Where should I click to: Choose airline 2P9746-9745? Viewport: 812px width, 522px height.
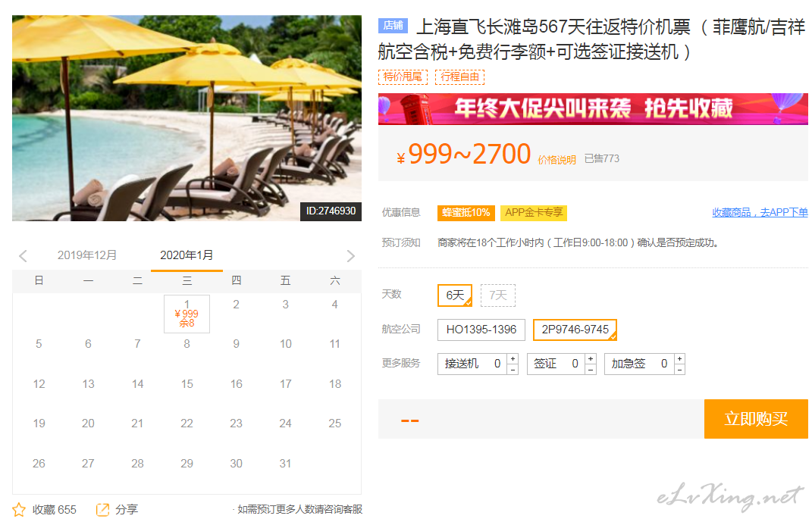[x=575, y=330]
